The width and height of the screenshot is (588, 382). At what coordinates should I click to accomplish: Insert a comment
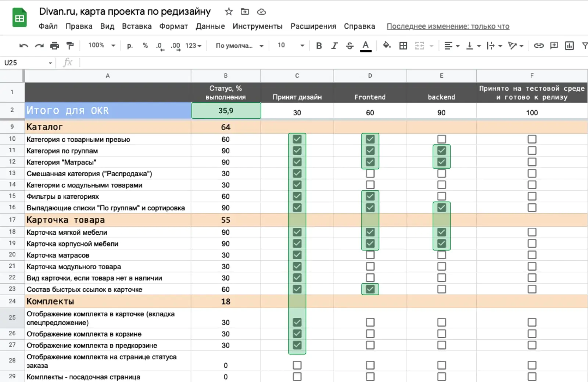554,46
